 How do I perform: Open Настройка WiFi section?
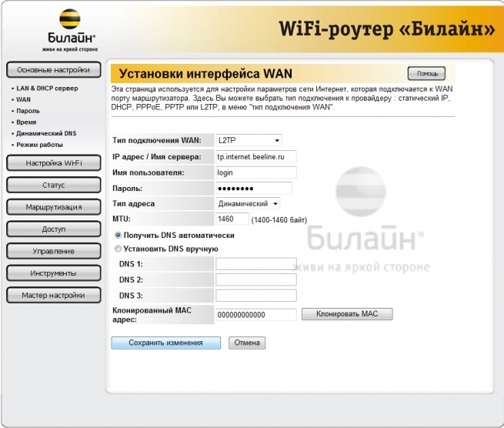(x=53, y=163)
